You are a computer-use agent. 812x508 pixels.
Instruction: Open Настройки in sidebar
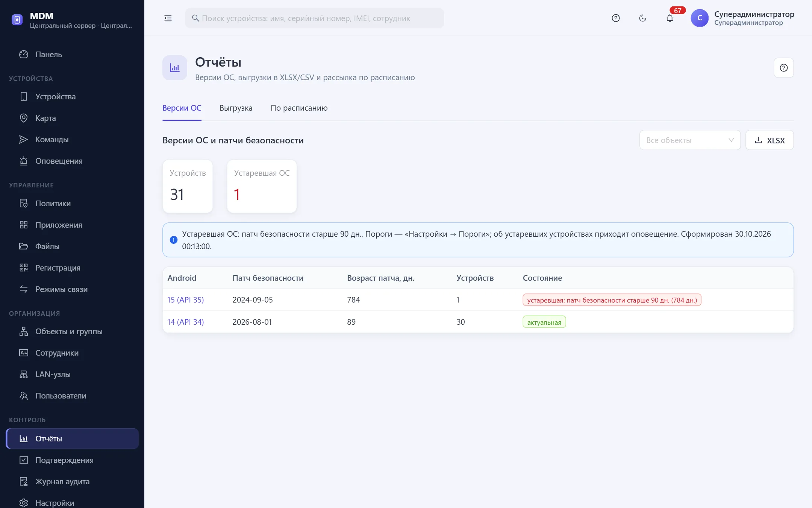click(72, 503)
